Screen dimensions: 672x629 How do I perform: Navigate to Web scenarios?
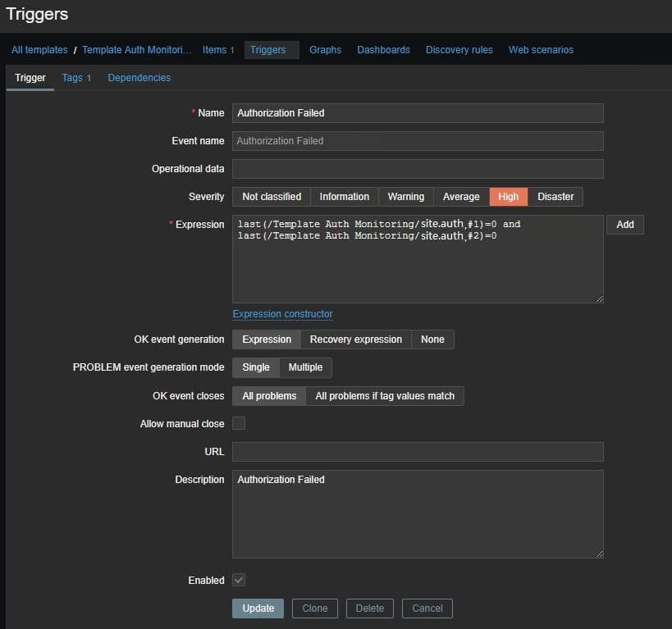pyautogui.click(x=541, y=50)
